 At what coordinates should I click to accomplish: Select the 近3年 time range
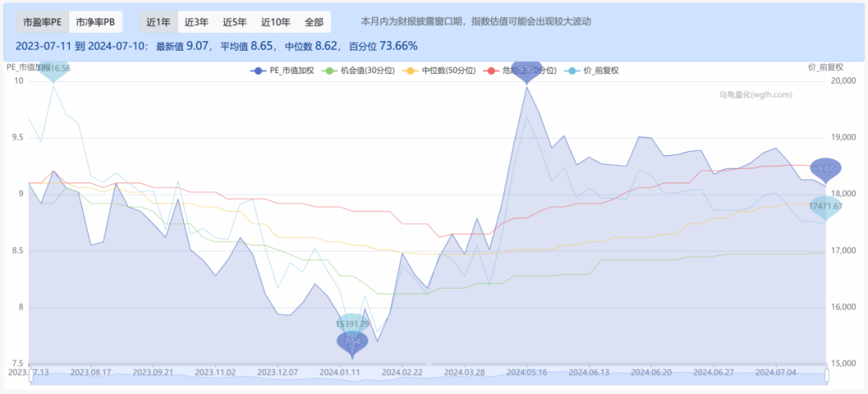coord(196,23)
